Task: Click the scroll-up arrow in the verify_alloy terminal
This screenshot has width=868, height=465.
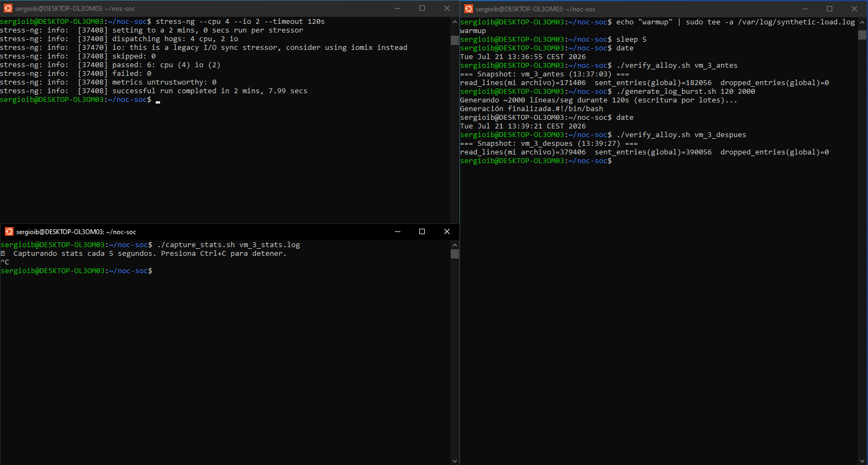Action: [862, 22]
